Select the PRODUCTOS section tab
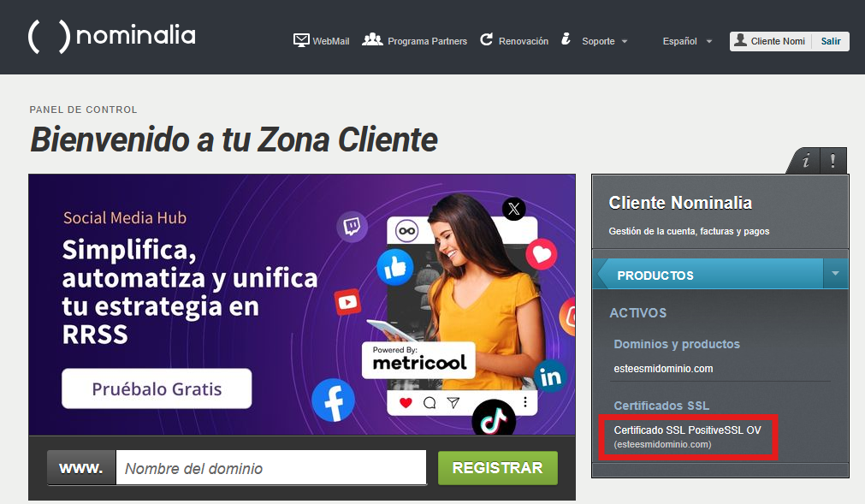Viewport: 865px width, 504px height. coord(708,274)
